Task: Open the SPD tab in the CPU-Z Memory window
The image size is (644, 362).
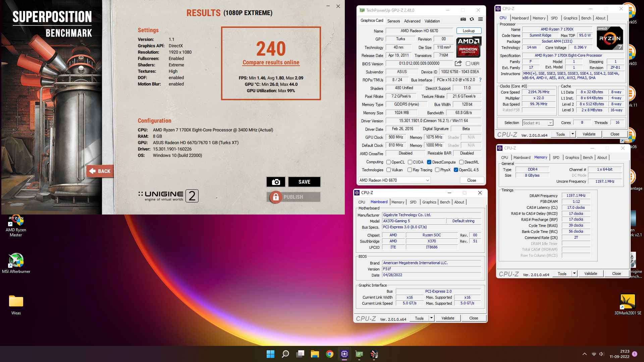Action: (x=556, y=158)
